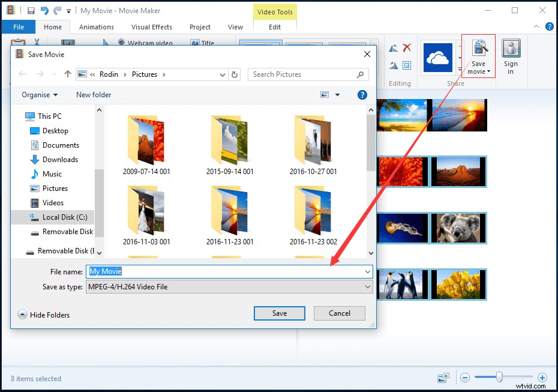Expand the Organise menu

[x=39, y=94]
